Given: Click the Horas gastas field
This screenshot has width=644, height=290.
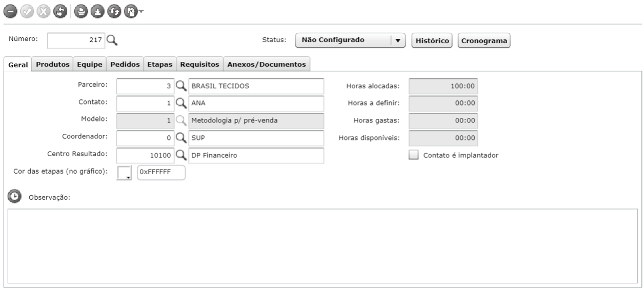Looking at the screenshot, I should (x=443, y=121).
